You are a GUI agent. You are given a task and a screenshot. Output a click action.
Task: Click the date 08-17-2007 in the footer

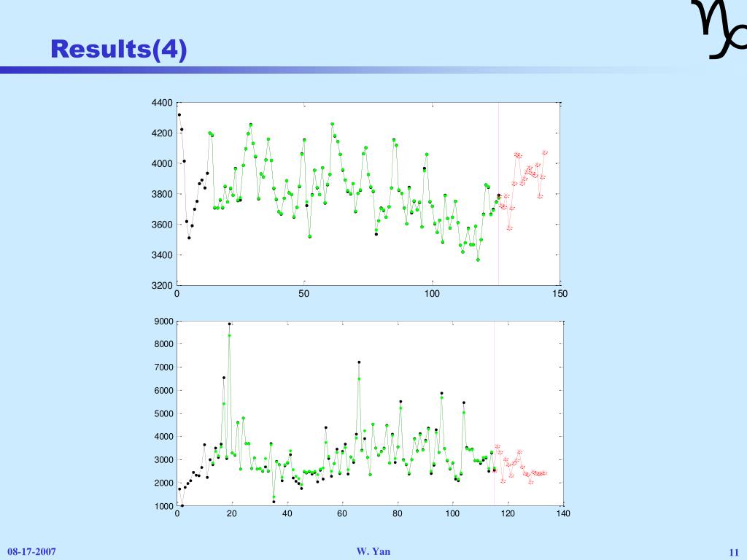(x=31, y=552)
